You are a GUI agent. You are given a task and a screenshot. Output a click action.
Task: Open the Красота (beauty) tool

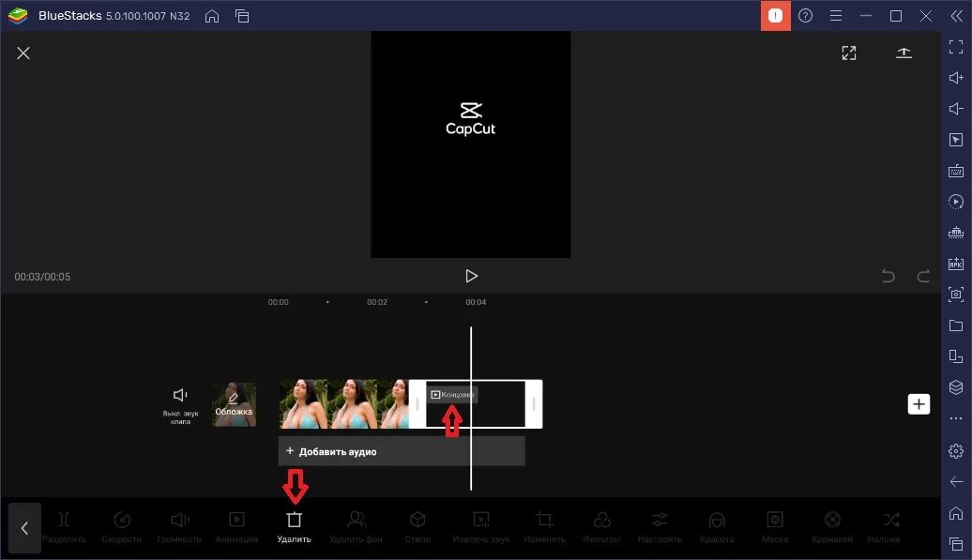click(717, 527)
